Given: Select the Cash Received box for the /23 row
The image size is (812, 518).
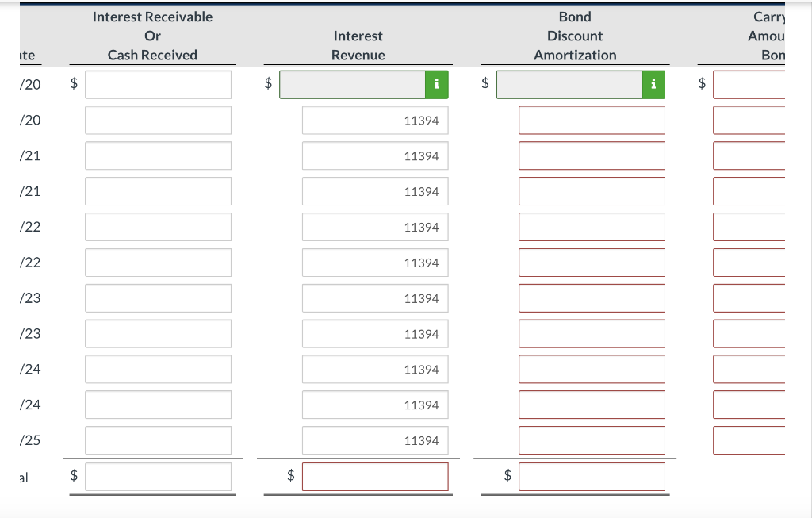Looking at the screenshot, I should (157, 298).
